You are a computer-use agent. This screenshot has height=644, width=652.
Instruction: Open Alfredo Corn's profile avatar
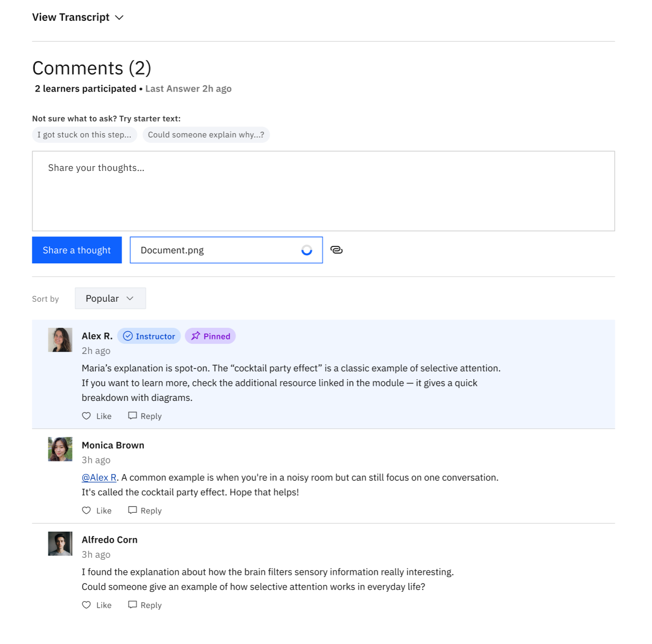[60, 544]
